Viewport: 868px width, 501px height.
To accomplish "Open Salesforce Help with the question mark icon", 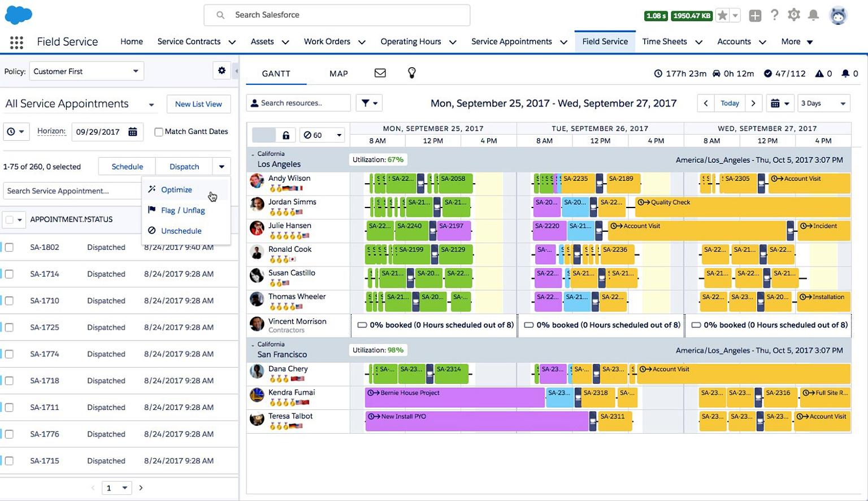I will 775,15.
